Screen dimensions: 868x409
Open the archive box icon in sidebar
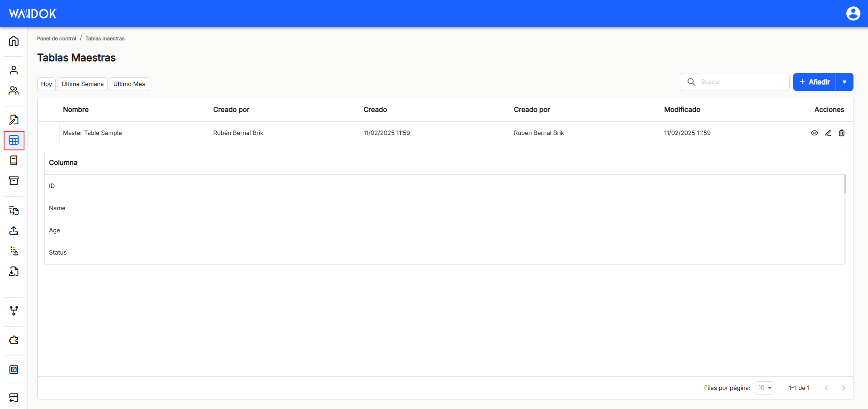14,181
